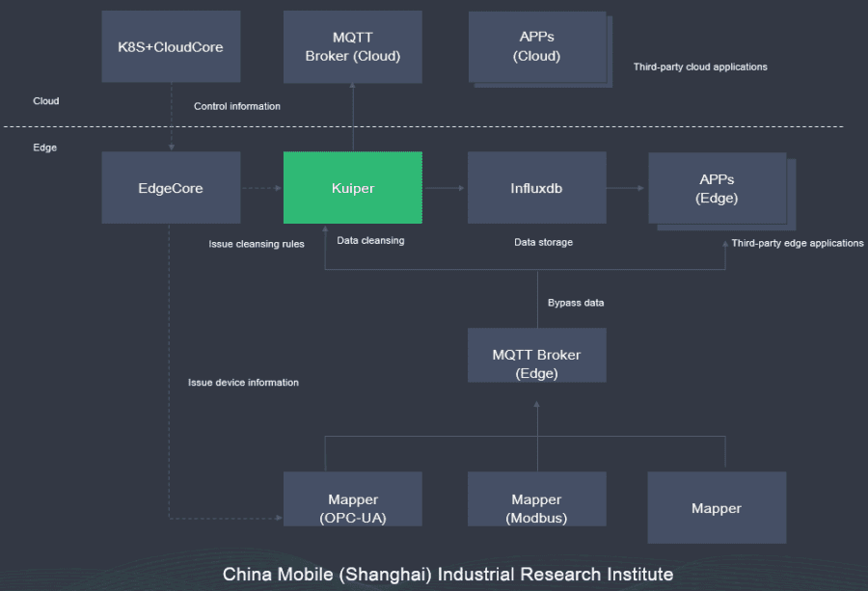
Task: Toggle the APPs (Edge) stack
Action: click(x=718, y=187)
